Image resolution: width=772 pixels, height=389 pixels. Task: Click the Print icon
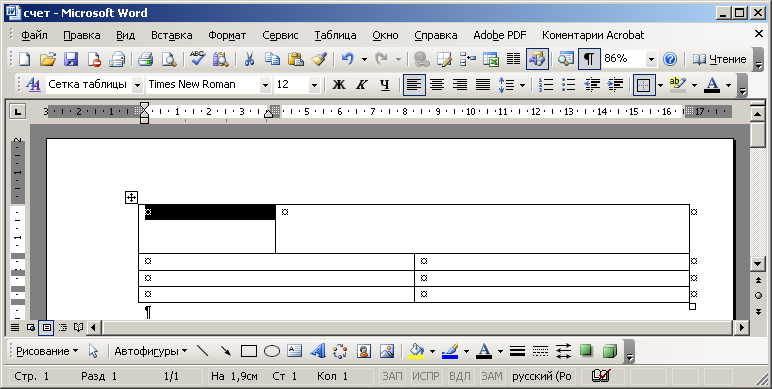point(146,59)
